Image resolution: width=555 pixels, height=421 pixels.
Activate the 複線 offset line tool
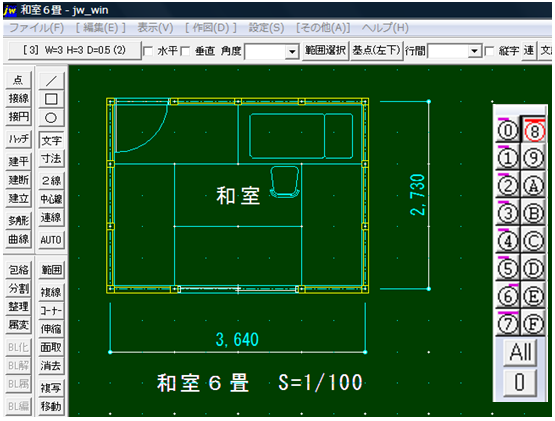pos(51,292)
